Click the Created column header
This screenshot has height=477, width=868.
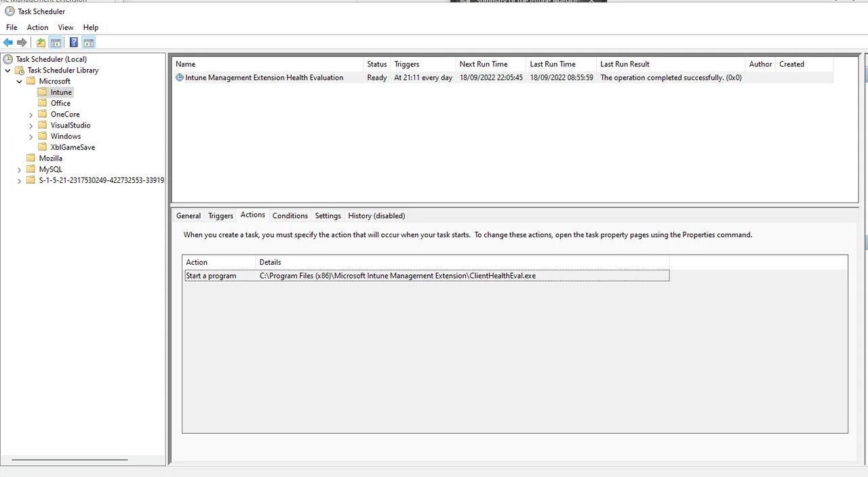pos(804,64)
